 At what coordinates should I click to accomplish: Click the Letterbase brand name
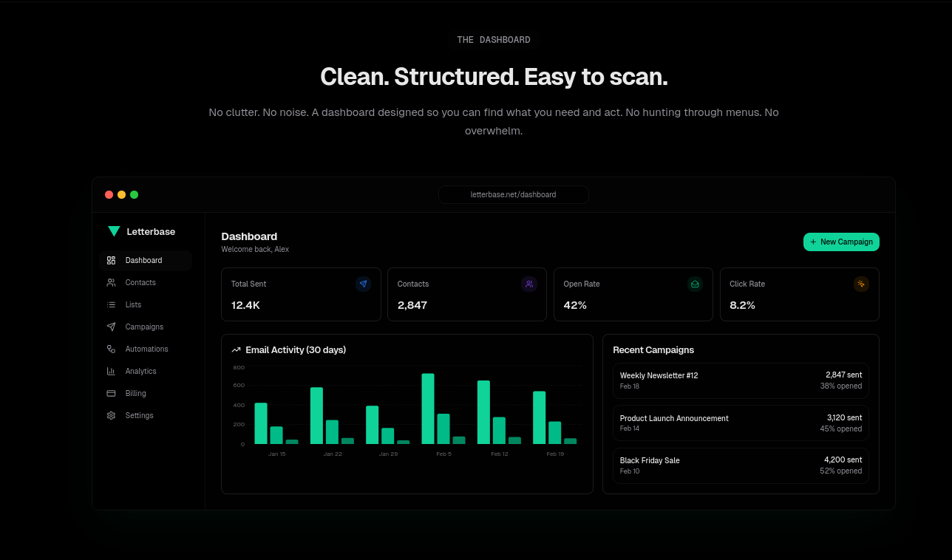(151, 231)
